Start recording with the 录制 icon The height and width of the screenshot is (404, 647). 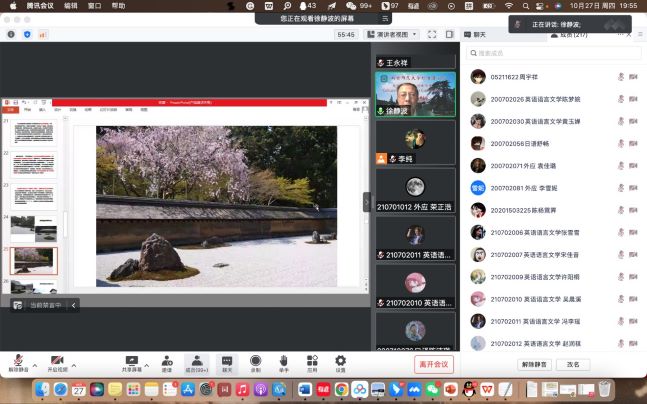click(256, 360)
